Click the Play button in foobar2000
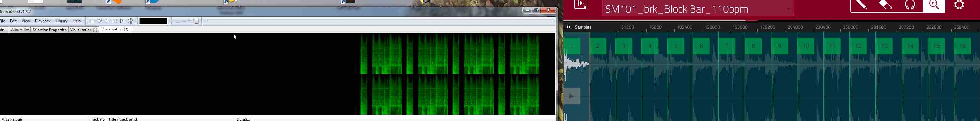 (x=100, y=21)
